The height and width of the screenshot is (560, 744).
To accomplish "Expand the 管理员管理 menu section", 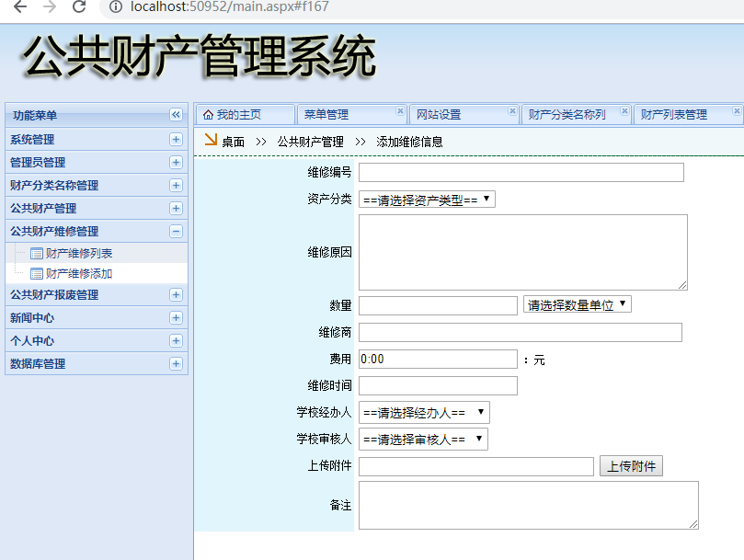I will coord(176,163).
